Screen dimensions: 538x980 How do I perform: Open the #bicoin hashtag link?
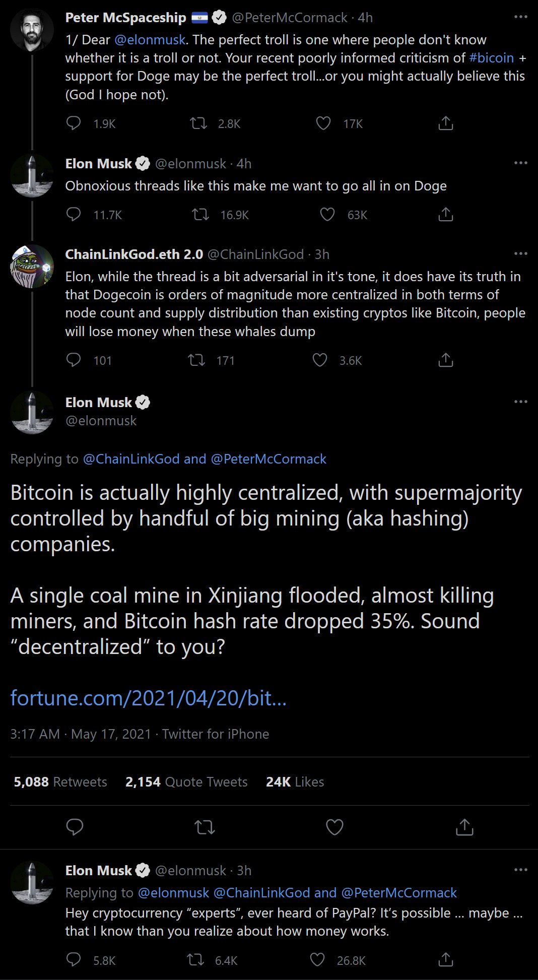(491, 58)
